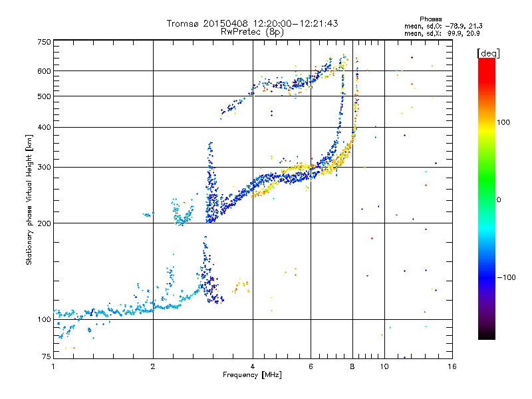
Task: Click the y-axis tick label '300'
Action: tap(45, 168)
